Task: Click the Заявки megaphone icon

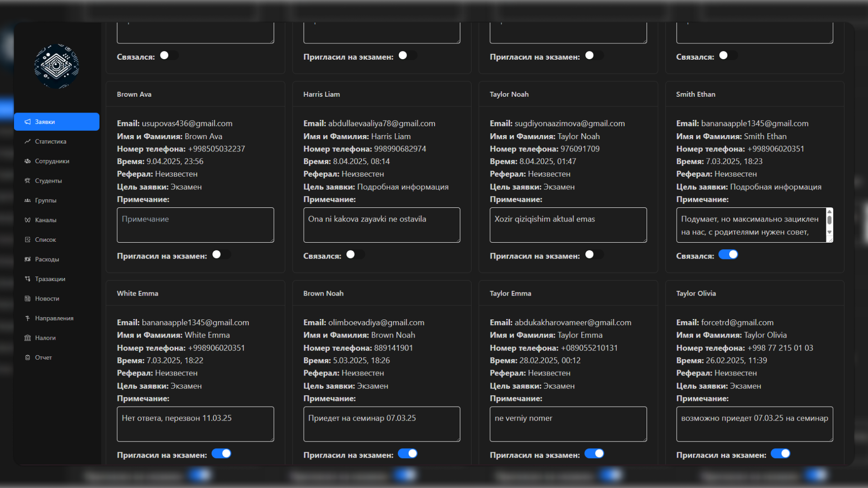Action: click(28, 122)
